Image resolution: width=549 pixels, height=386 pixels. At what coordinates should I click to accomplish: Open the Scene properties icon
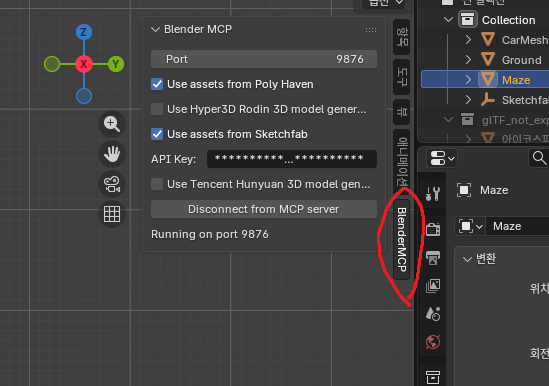point(433,314)
